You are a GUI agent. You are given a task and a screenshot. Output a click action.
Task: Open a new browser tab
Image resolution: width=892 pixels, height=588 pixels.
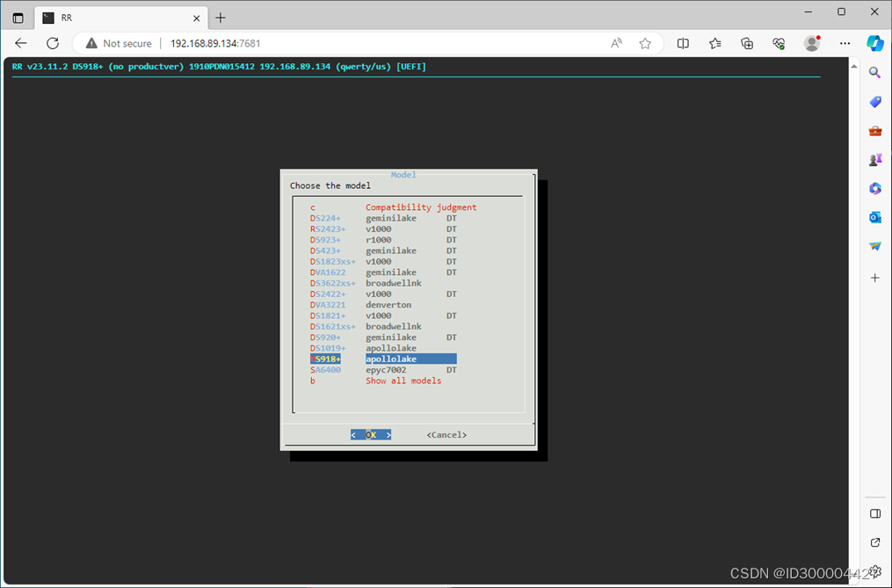coord(221,18)
